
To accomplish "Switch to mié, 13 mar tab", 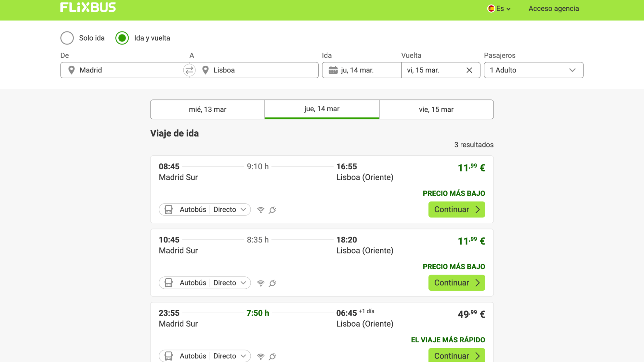I will click(207, 109).
